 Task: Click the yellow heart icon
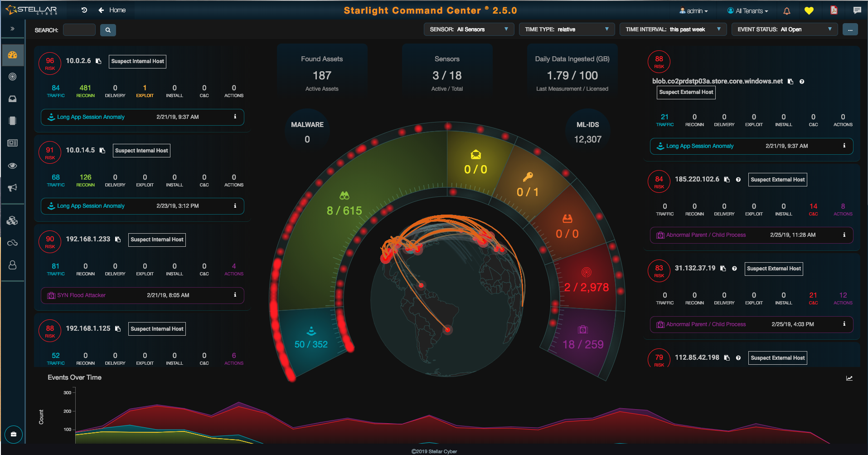(x=809, y=11)
